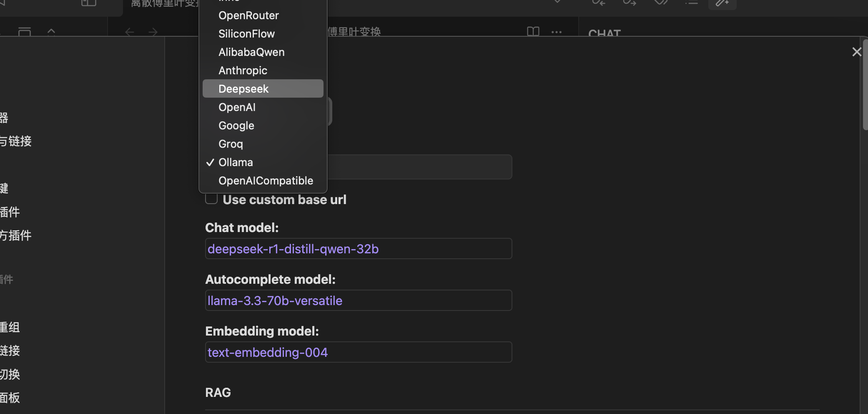Close the settings dialog with X
The image size is (868, 414).
pyautogui.click(x=857, y=52)
